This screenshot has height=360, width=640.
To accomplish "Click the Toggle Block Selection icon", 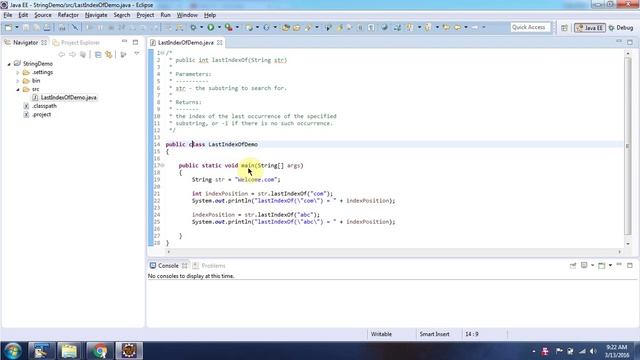I will tap(360, 27).
